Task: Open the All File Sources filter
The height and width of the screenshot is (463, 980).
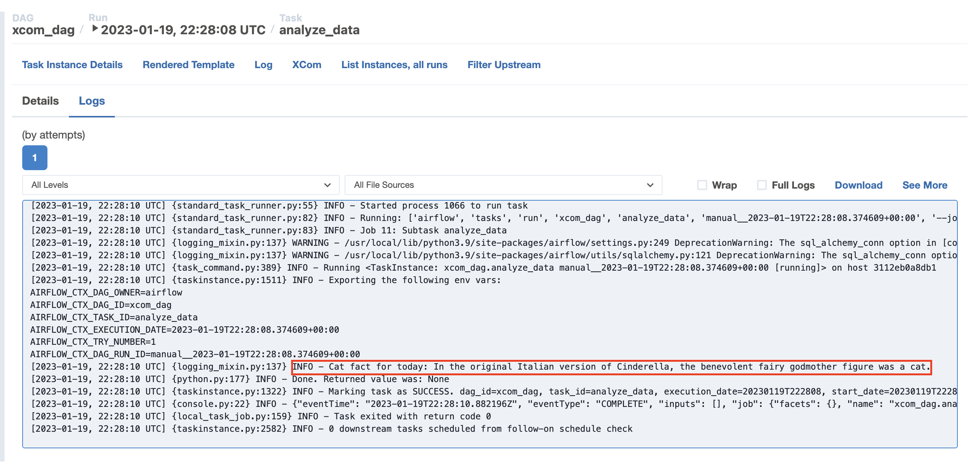Action: [503, 185]
